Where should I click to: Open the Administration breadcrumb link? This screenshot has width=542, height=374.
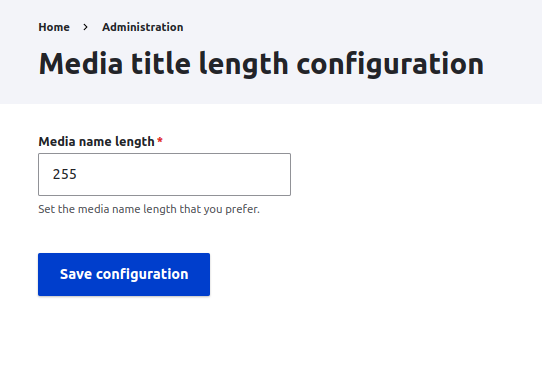point(142,27)
